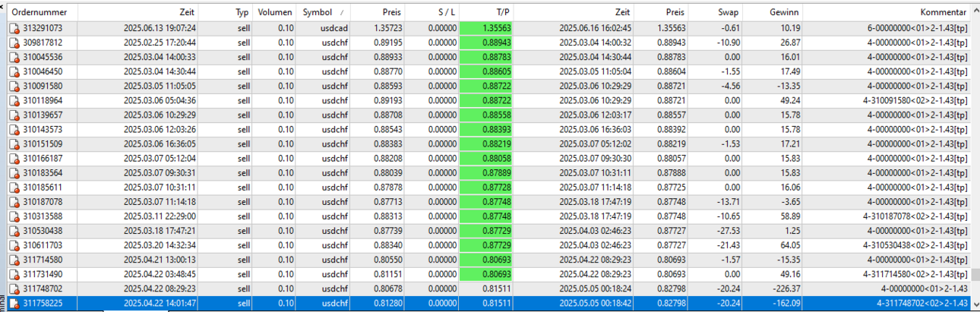The image size is (980, 312).
Task: Select the open price 0.89195
Action: pyautogui.click(x=387, y=43)
